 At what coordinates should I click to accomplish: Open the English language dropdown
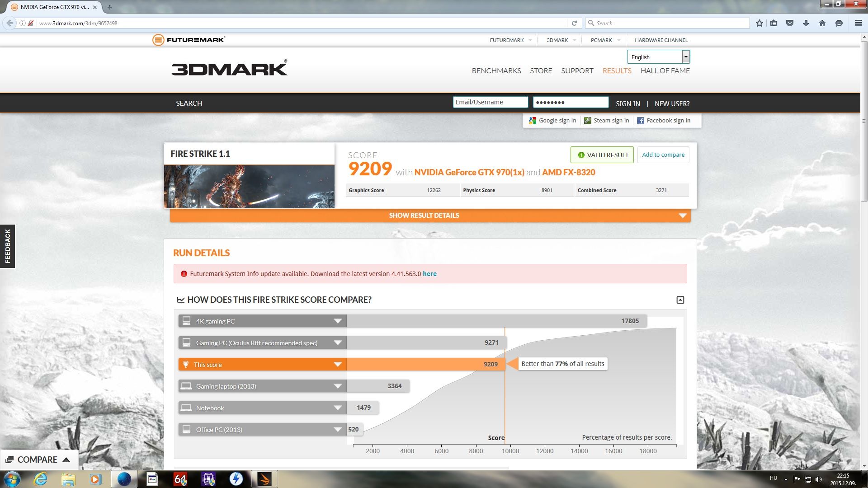pos(658,57)
